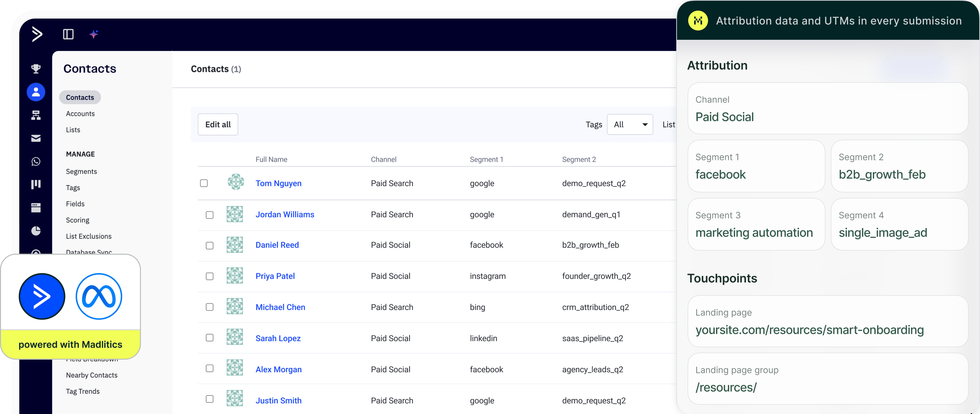Check the box for Michael Chen

point(210,307)
